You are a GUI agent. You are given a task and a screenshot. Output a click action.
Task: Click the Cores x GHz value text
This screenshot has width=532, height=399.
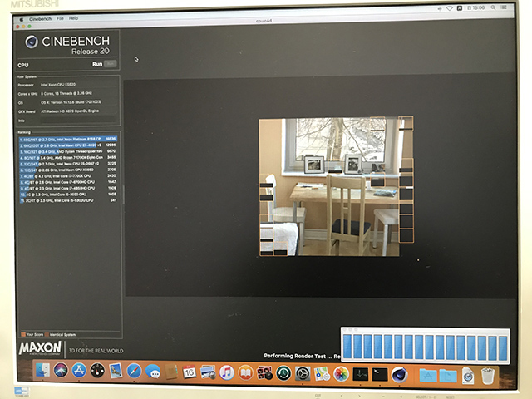(x=66, y=93)
